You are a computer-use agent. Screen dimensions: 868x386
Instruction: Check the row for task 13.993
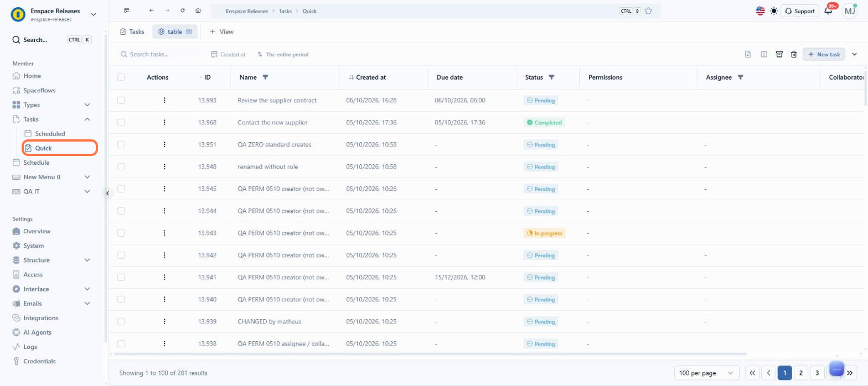point(121,100)
